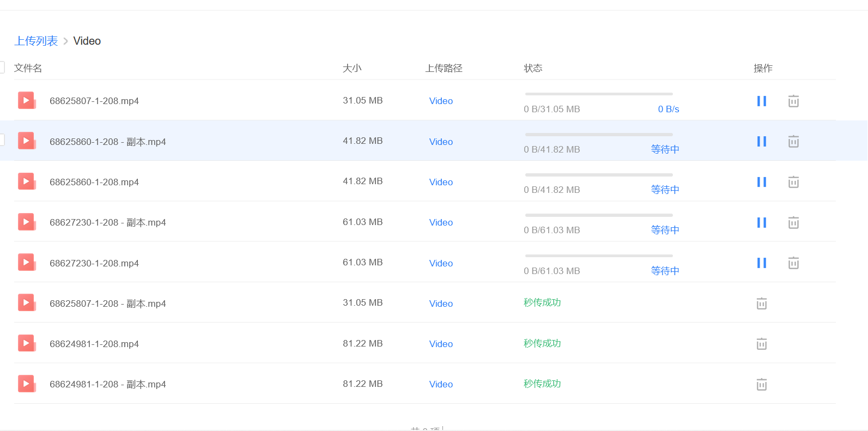This screenshot has width=868, height=431.
Task: Click 等待中 status of 68625860-1-208 - 副本.mp4
Action: (x=665, y=149)
